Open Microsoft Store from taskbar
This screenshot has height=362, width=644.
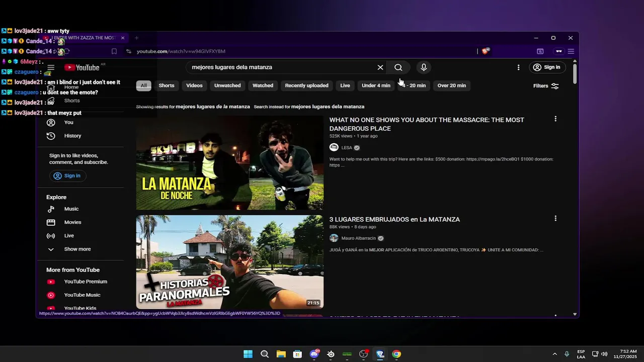click(x=297, y=354)
